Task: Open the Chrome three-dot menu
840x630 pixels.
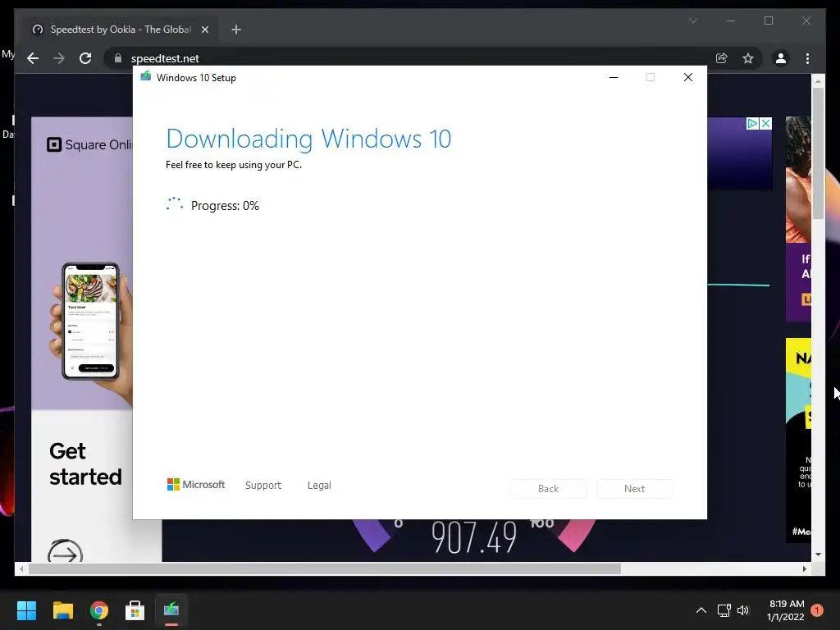Action: pyautogui.click(x=807, y=58)
